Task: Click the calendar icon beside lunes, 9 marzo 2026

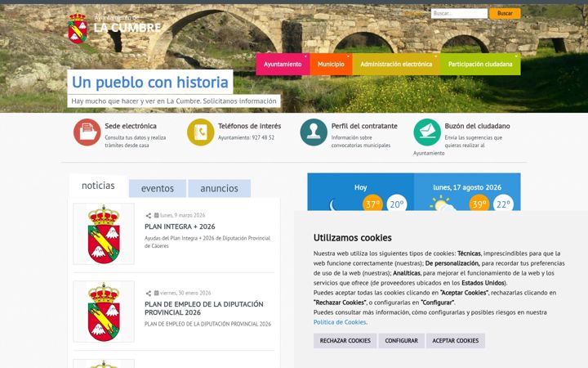Action: pyautogui.click(x=156, y=215)
